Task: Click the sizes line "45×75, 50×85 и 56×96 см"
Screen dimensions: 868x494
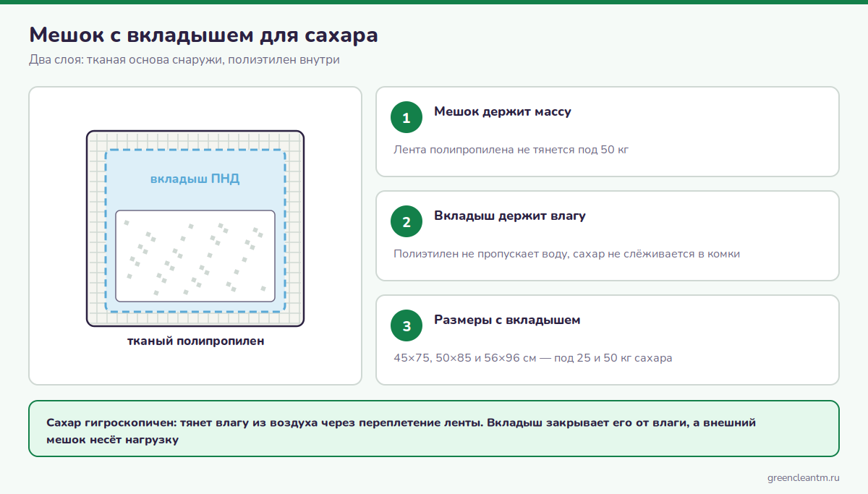Action: click(533, 358)
